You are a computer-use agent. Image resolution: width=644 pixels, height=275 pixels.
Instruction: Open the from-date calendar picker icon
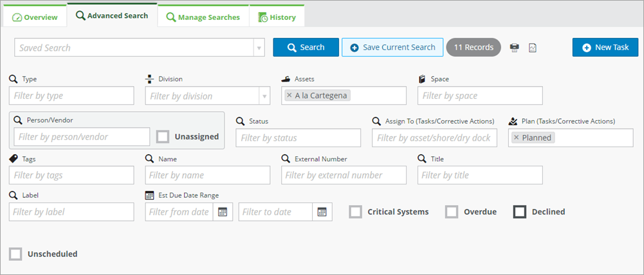[x=223, y=212]
